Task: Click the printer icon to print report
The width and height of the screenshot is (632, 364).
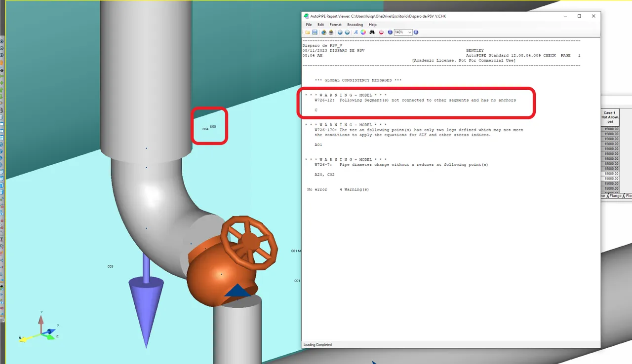Action: coord(331,32)
